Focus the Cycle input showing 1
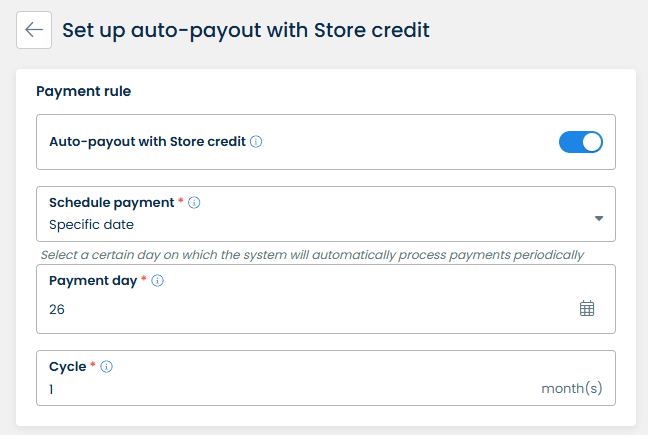The image size is (648, 435). coord(280,389)
